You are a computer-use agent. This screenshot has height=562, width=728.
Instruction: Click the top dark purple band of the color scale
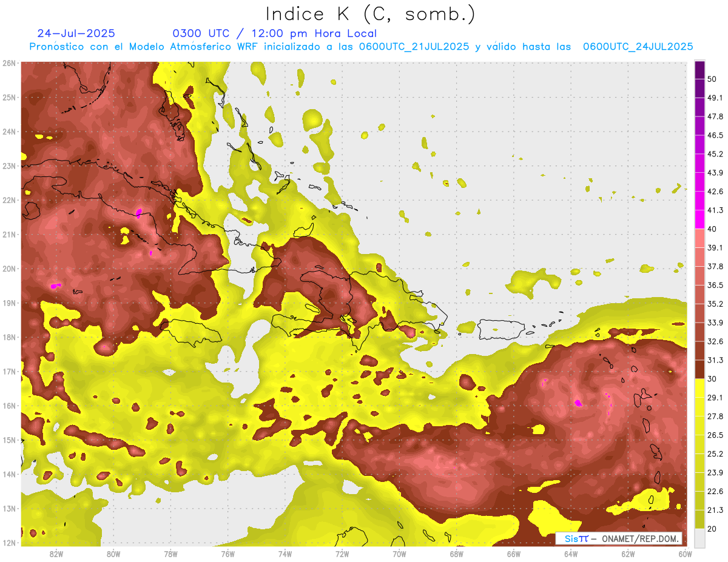[699, 70]
